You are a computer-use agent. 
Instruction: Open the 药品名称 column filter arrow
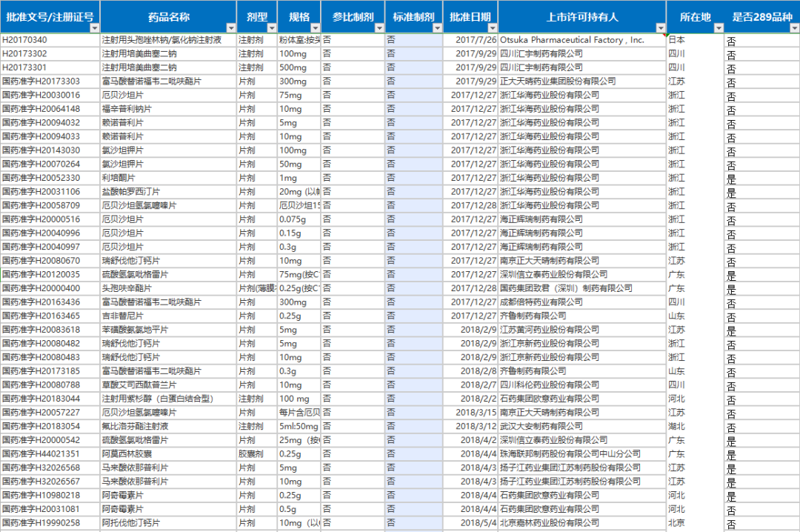coord(231,28)
